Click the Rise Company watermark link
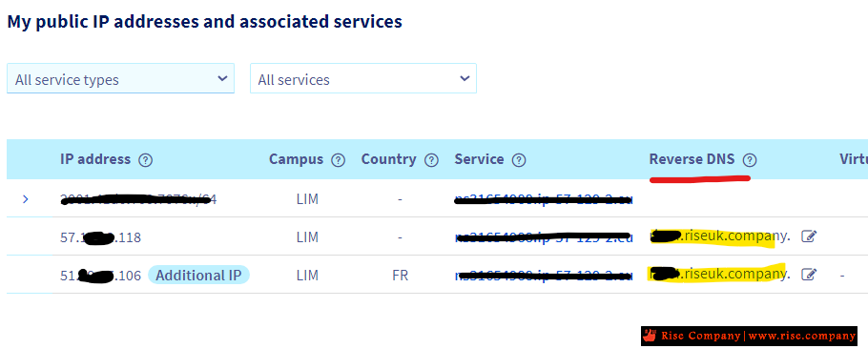This screenshot has height=349, width=868. tap(749, 336)
